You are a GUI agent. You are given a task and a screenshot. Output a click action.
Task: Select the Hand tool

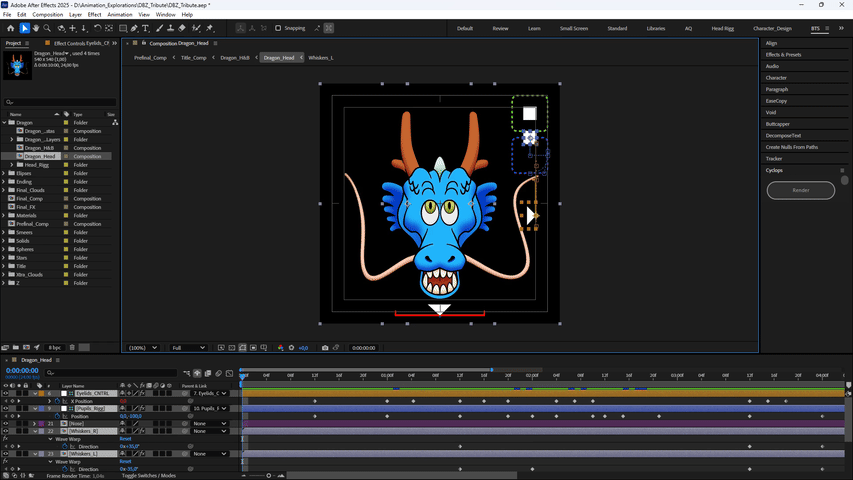pyautogui.click(x=36, y=28)
